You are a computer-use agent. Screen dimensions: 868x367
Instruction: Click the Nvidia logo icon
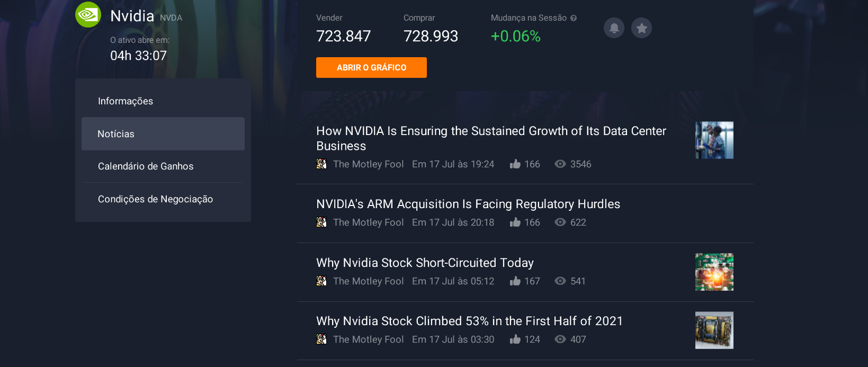(88, 15)
